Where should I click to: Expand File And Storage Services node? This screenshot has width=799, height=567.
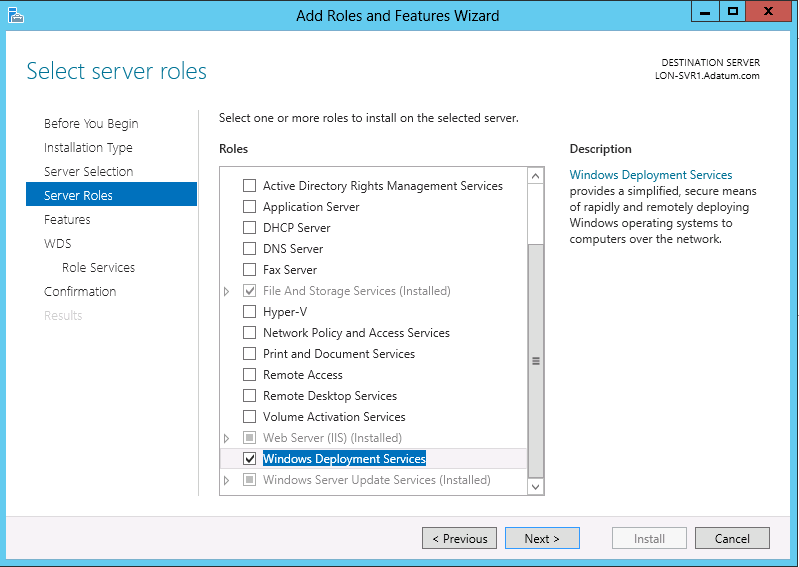[227, 291]
